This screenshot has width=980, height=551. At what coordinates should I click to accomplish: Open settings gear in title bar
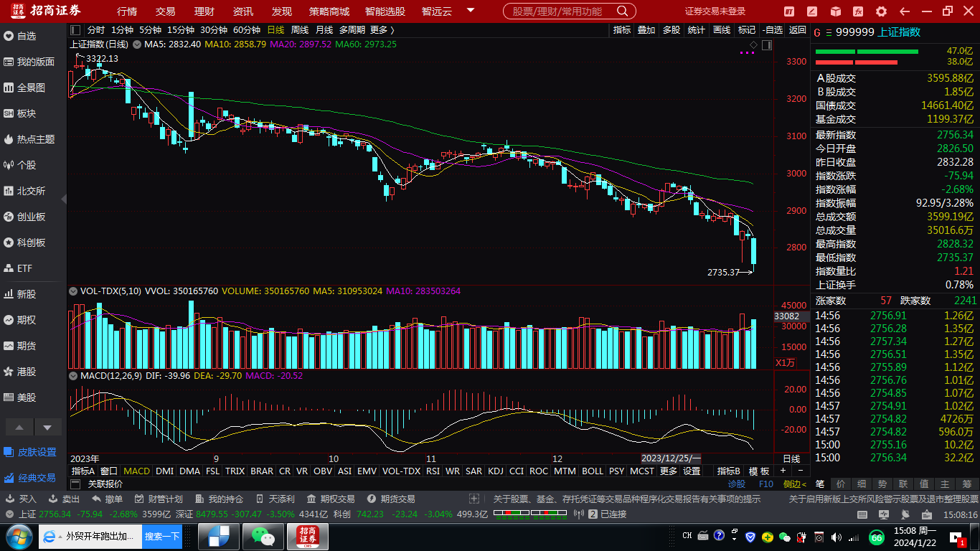pos(882,11)
